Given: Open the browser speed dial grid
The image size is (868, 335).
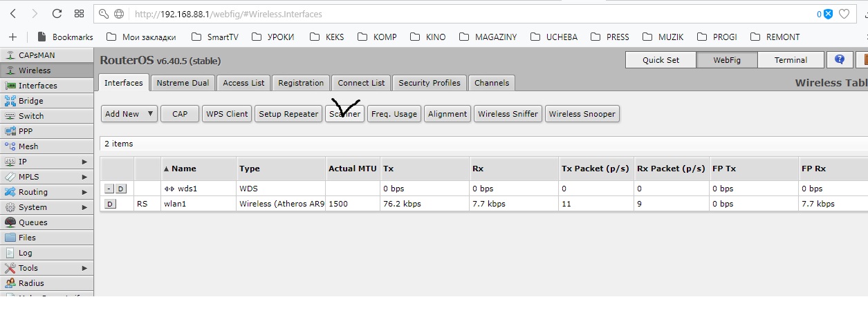Looking at the screenshot, I should pyautogui.click(x=79, y=13).
